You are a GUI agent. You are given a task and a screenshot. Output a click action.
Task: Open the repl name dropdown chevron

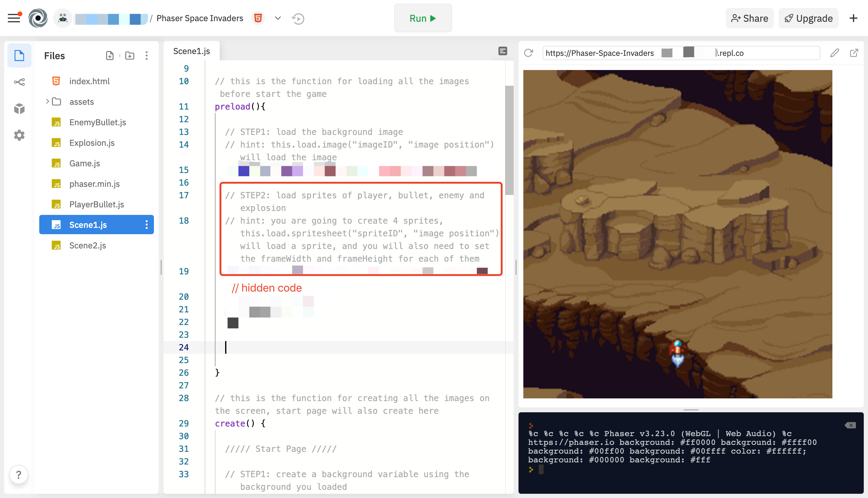pyautogui.click(x=278, y=18)
